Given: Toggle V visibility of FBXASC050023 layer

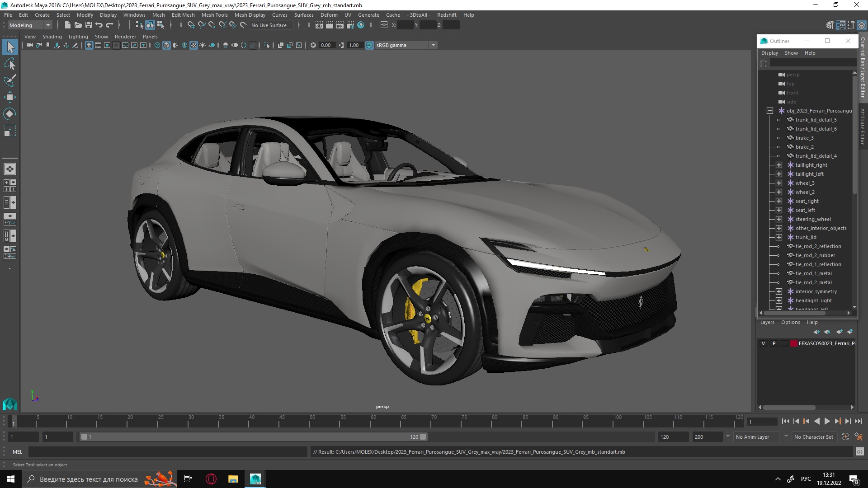Looking at the screenshot, I should 764,343.
